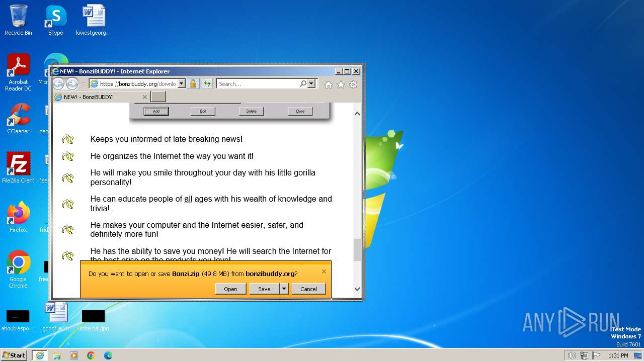This screenshot has width=644, height=362.
Task: Open the Start menu
Action: tap(14, 355)
